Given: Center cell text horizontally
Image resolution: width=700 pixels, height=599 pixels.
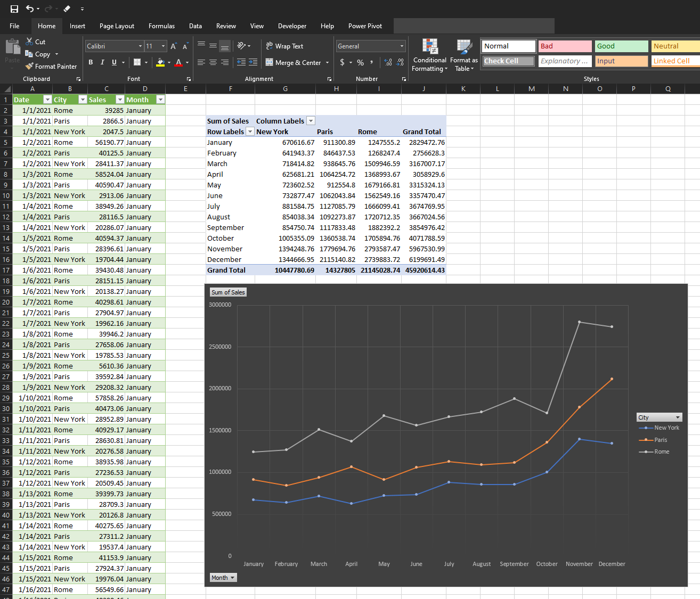Looking at the screenshot, I should [213, 62].
